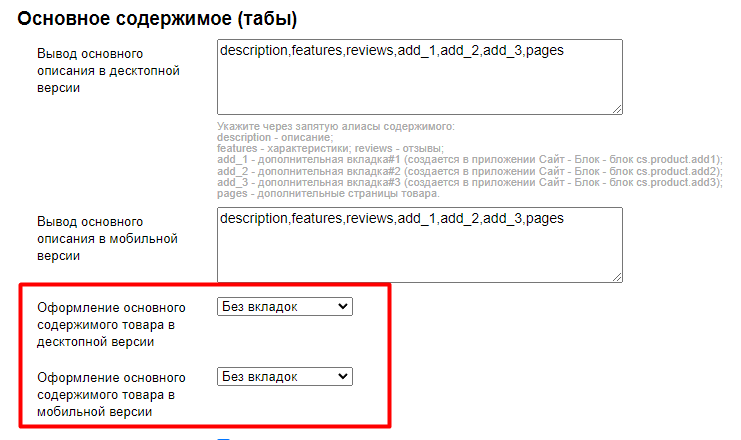The height and width of the screenshot is (440, 741).
Task: Grab resize handle of mobile version textarea
Action: pos(617,277)
